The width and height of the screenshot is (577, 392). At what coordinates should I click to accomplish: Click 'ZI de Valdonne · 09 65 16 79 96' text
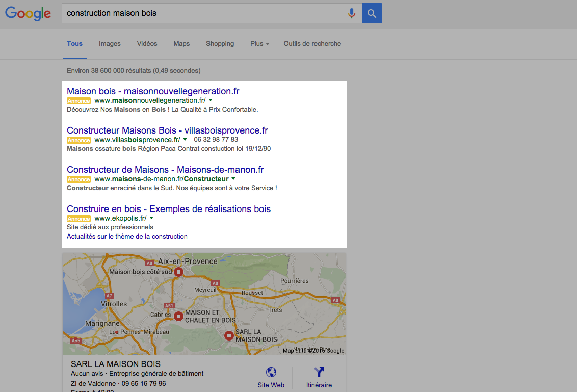click(118, 383)
